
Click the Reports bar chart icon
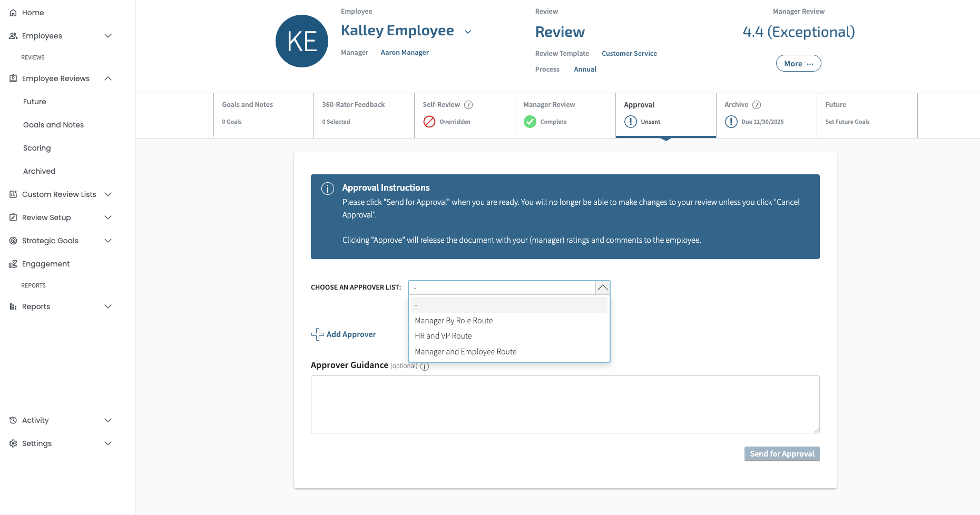click(x=13, y=306)
